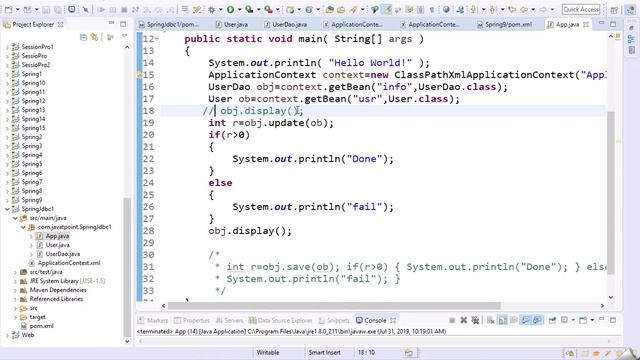Viewport: 640px width, 360px height.
Task: Open the Spring9/pom.xml editor tab
Action: 504,24
